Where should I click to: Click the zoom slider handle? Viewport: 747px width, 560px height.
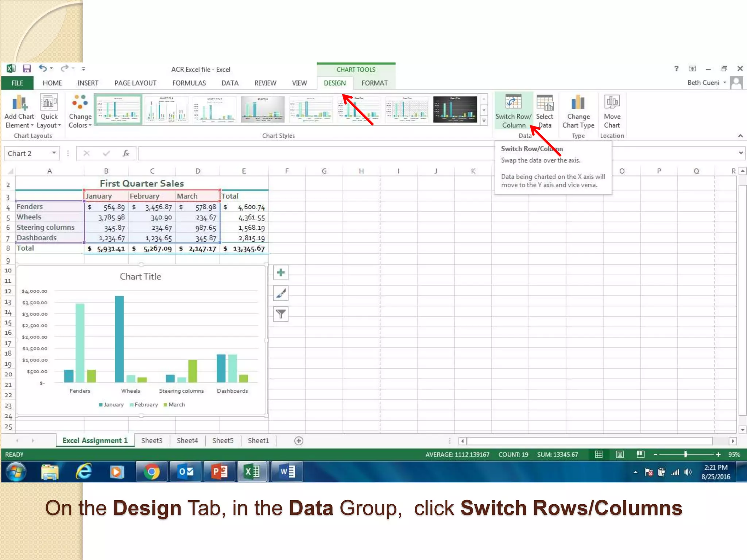tap(686, 454)
